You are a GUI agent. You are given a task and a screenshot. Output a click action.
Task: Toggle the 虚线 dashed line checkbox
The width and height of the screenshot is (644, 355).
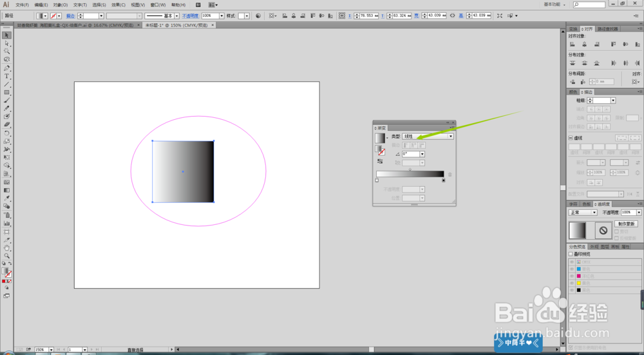(571, 138)
